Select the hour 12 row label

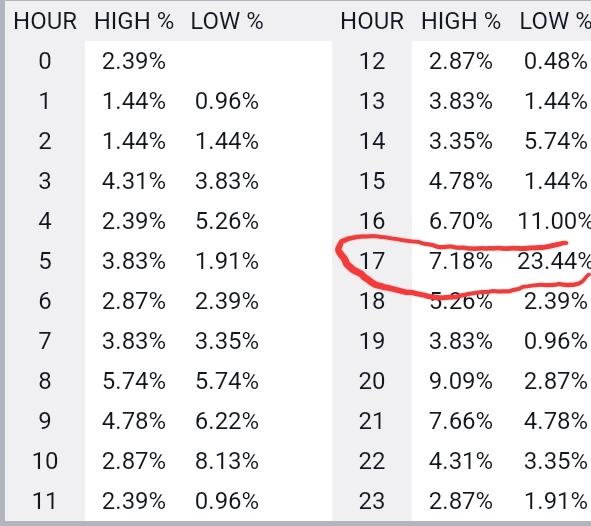[x=372, y=61]
